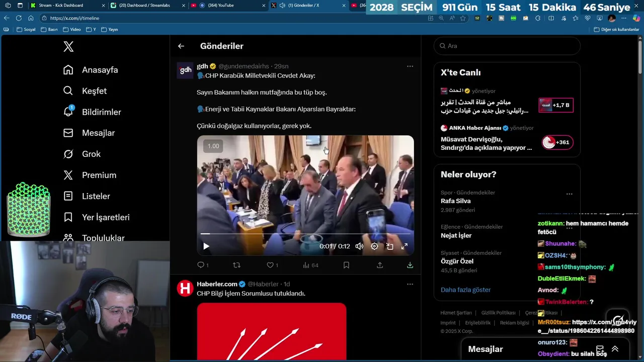Play the gdh post video

[x=206, y=246]
